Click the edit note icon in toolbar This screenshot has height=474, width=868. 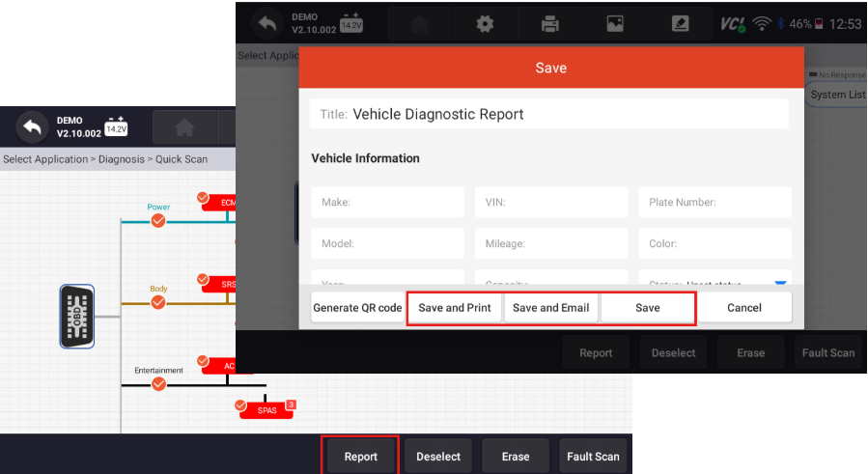tap(680, 24)
